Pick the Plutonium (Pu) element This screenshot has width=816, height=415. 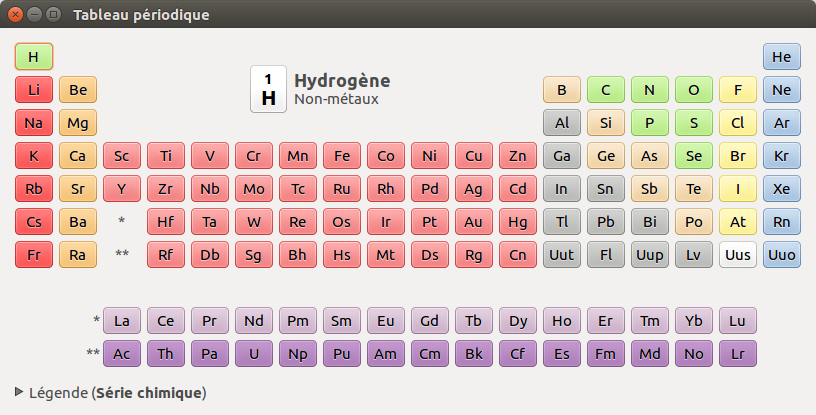(341, 354)
